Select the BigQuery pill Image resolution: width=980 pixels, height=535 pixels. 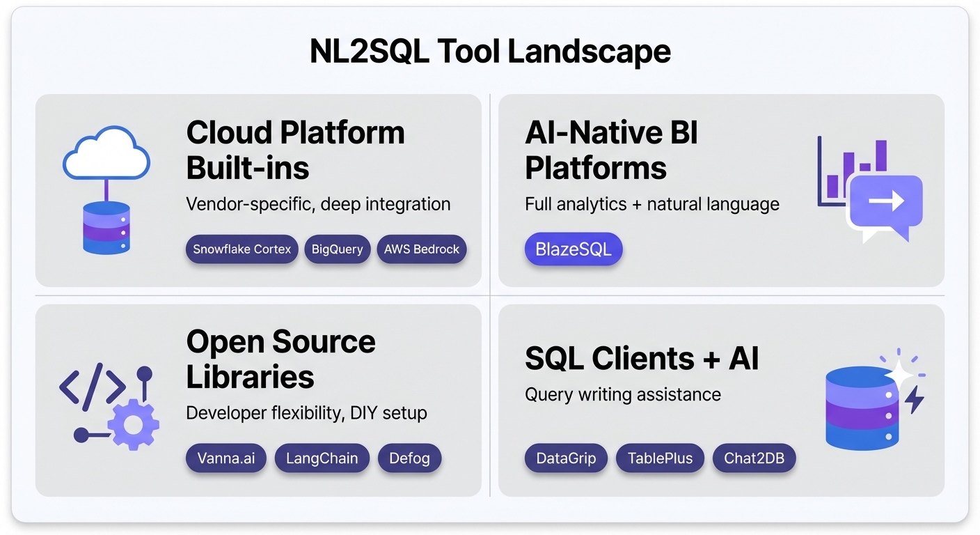[337, 249]
